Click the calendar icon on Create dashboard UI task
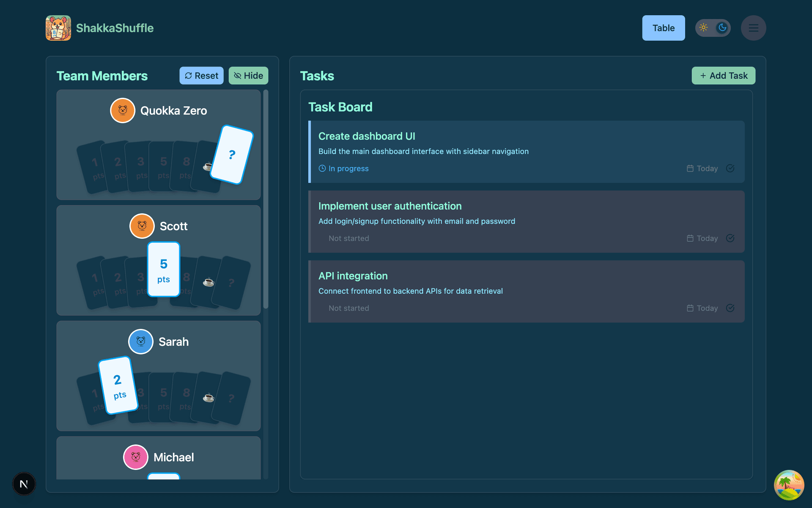 click(x=690, y=168)
